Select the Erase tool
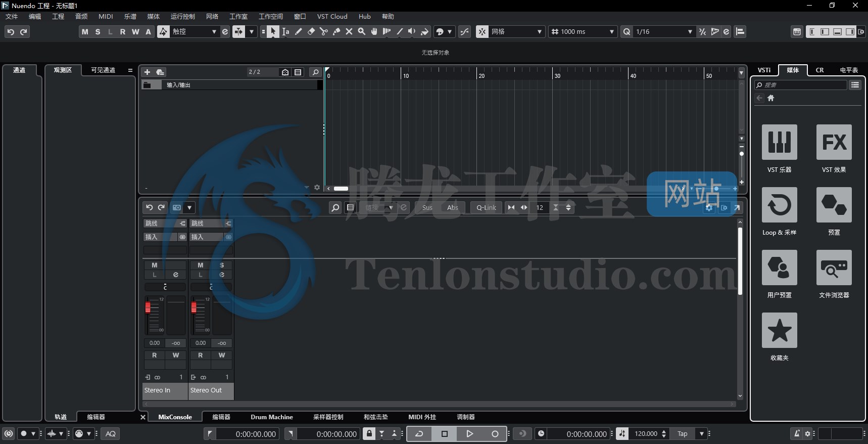The image size is (868, 444). (311, 31)
